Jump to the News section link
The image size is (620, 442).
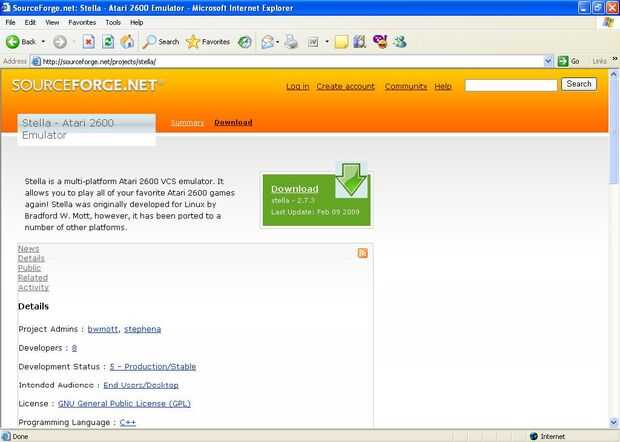click(x=28, y=249)
